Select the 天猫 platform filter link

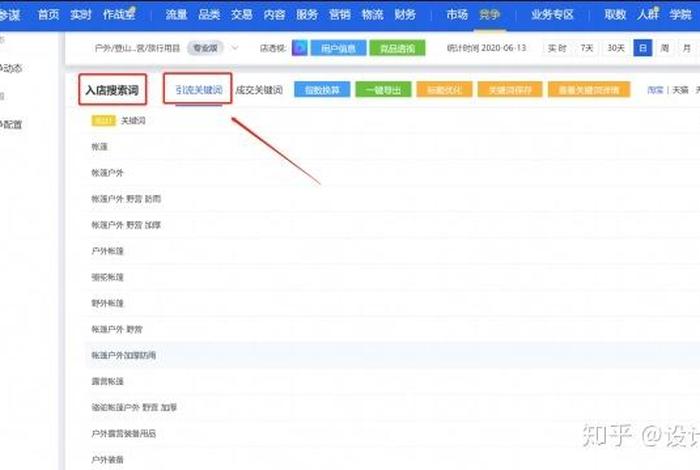pyautogui.click(x=680, y=90)
